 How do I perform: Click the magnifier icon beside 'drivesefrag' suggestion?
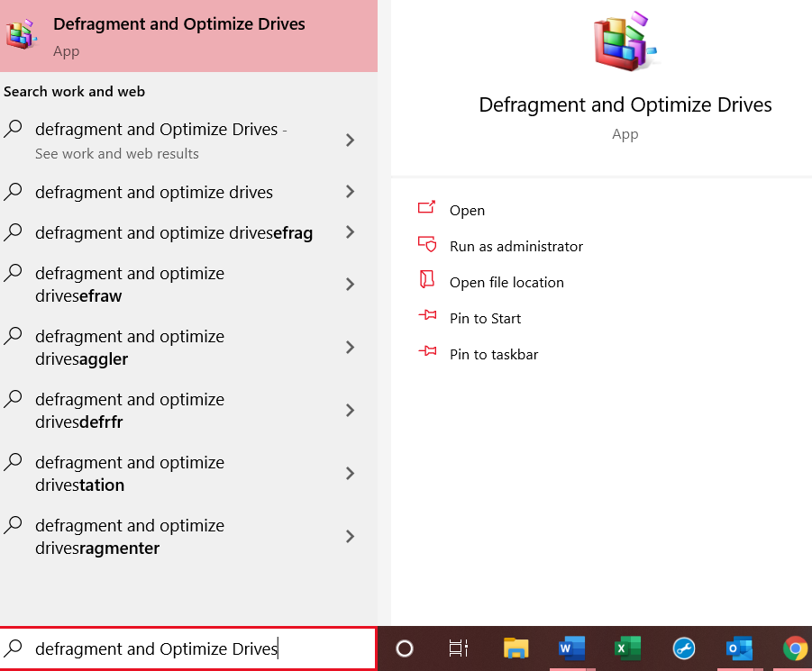[13, 231]
